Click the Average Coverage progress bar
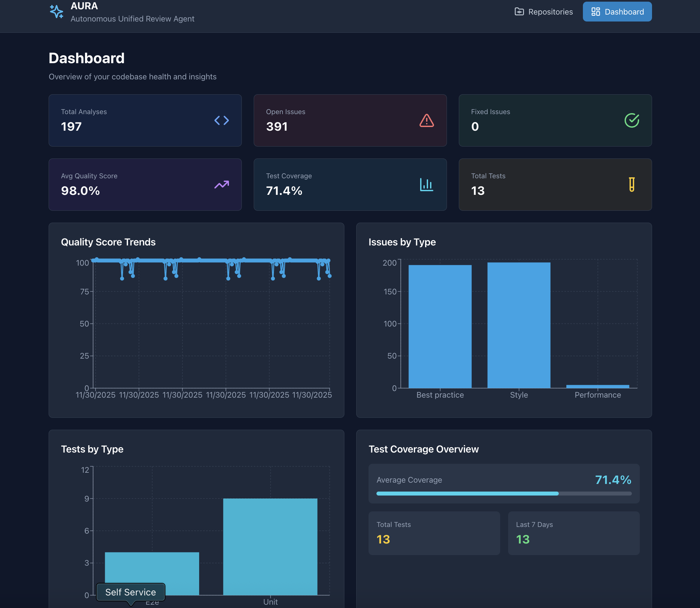Image resolution: width=700 pixels, height=608 pixels. coord(503,494)
